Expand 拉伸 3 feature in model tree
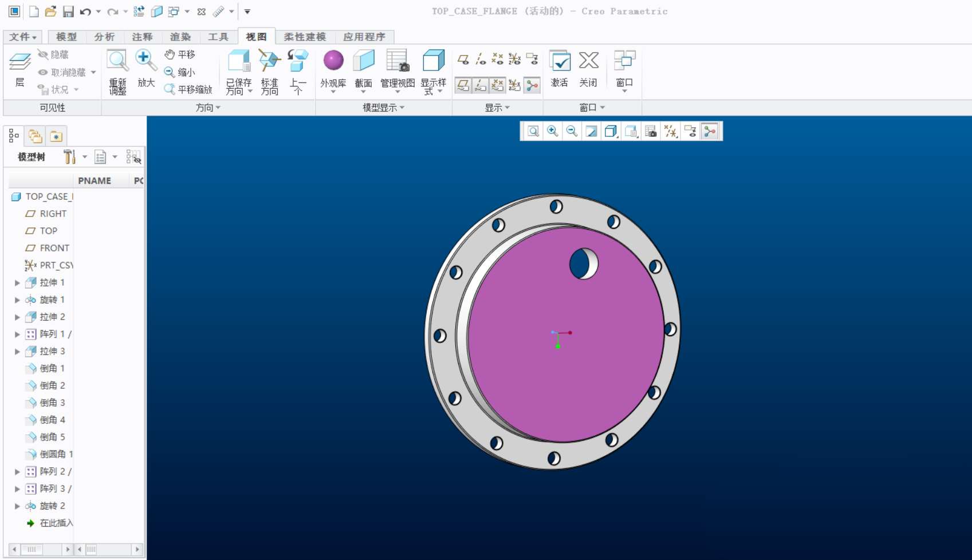 pos(17,352)
